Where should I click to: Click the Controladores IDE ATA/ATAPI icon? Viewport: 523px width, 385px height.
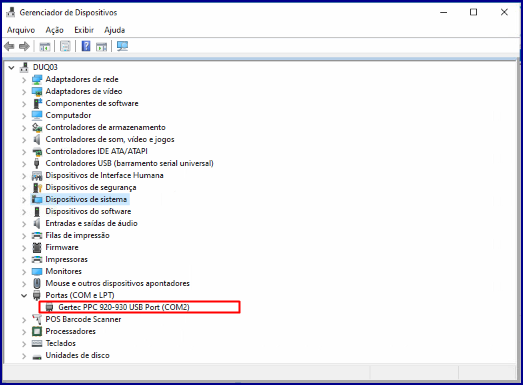click(x=37, y=151)
